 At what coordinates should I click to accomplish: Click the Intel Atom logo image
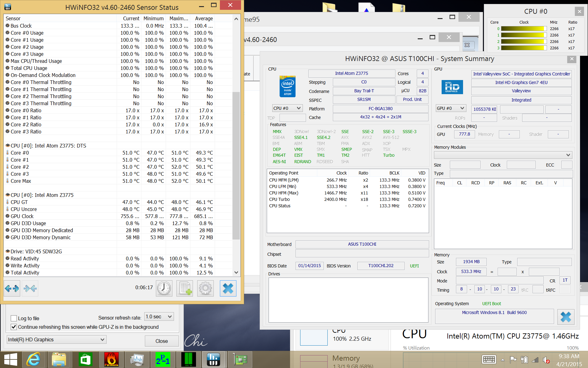click(x=288, y=86)
